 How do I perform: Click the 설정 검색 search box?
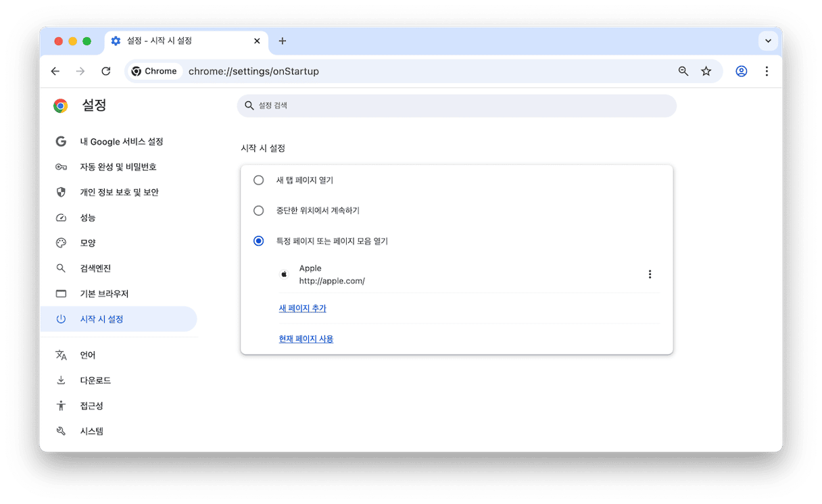click(456, 106)
